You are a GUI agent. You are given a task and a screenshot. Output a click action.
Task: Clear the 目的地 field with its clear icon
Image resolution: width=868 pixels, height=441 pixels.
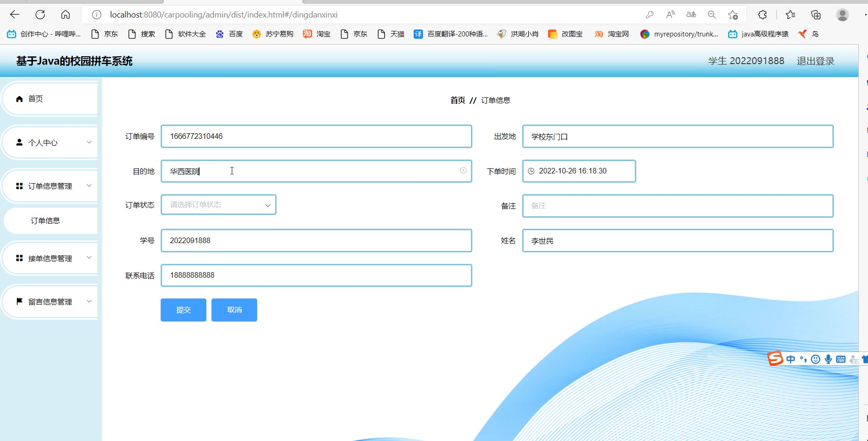click(x=463, y=170)
